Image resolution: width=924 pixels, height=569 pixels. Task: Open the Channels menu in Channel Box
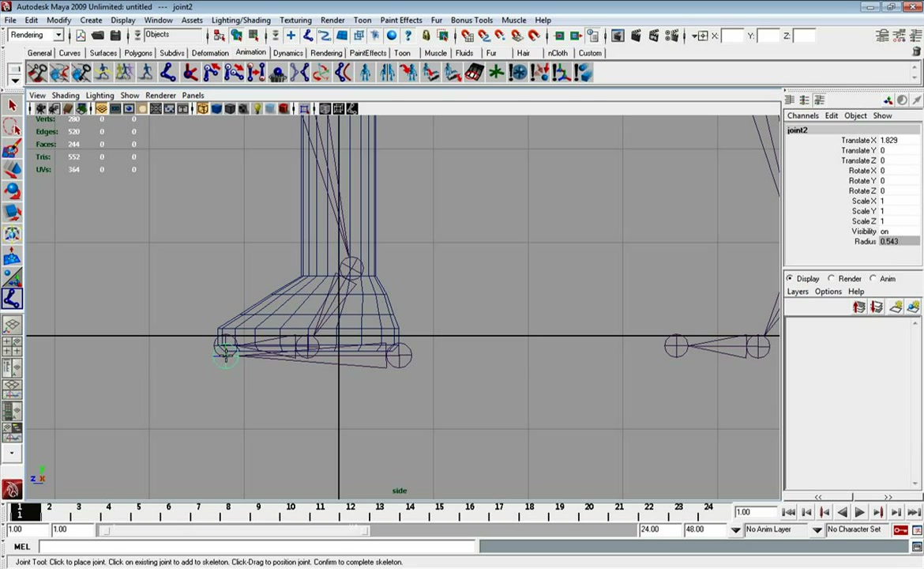(x=802, y=115)
